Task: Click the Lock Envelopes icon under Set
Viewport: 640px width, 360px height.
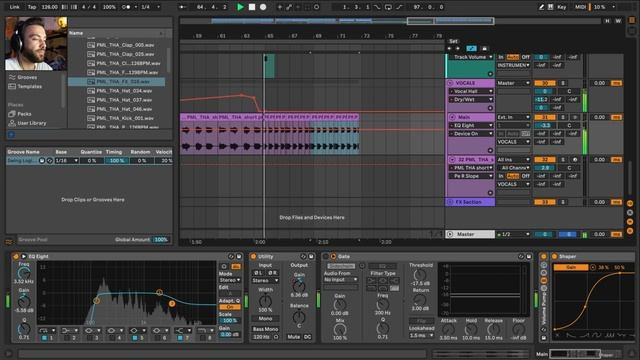Action: [x=484, y=49]
